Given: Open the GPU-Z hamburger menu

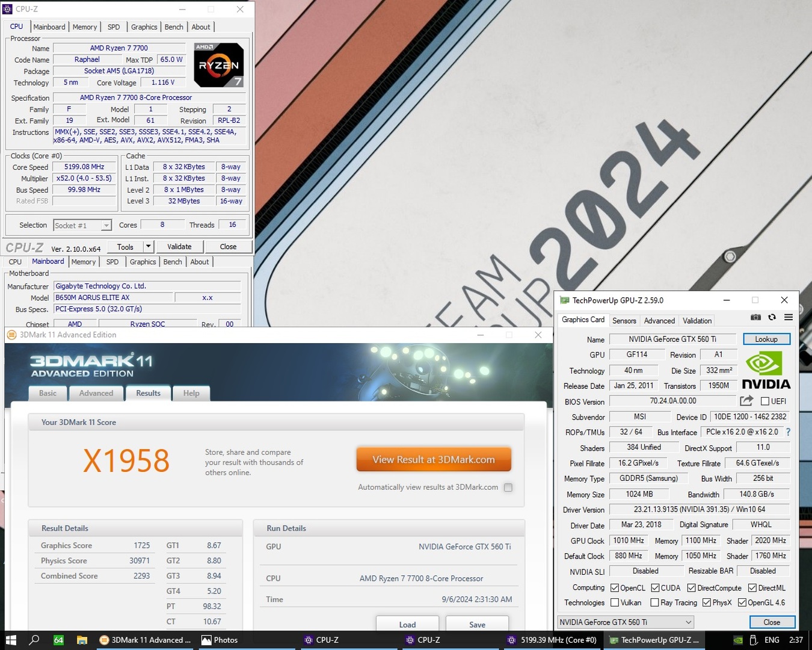Looking at the screenshot, I should (x=789, y=317).
